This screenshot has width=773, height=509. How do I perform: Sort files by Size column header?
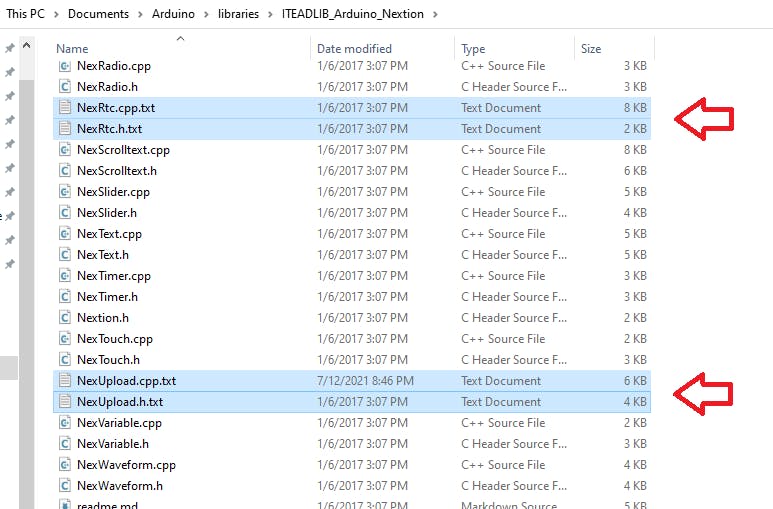tap(591, 49)
